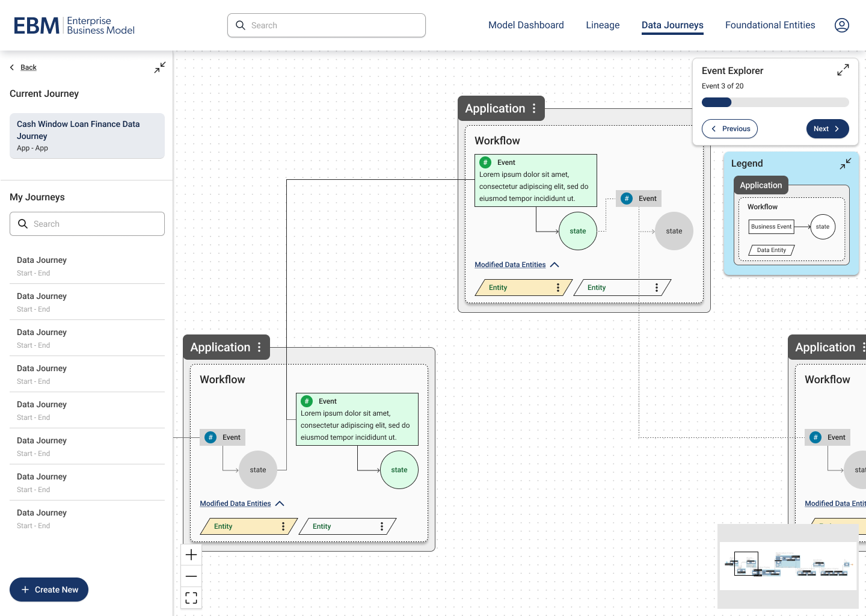Collapse the Legend panel
866x616 pixels.
click(x=846, y=163)
